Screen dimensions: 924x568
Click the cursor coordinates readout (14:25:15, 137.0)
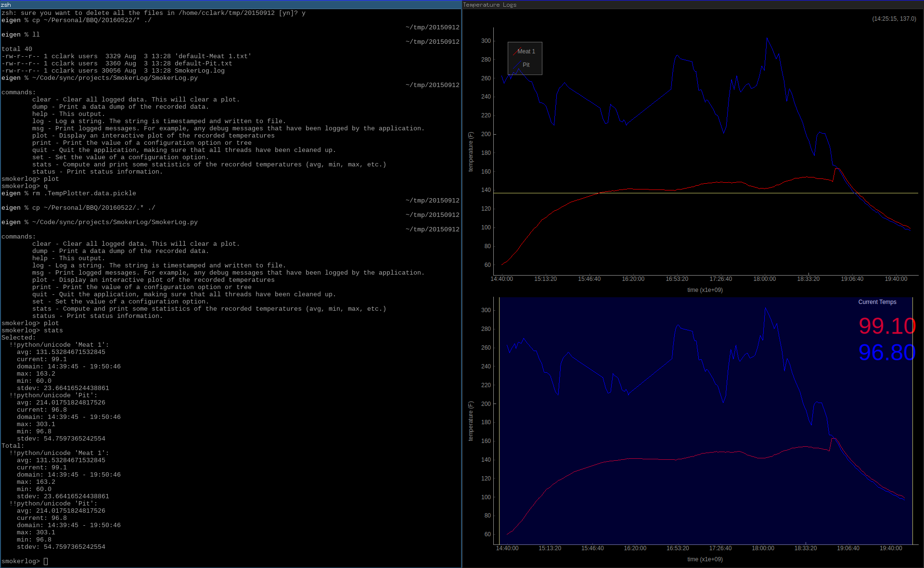pos(894,19)
